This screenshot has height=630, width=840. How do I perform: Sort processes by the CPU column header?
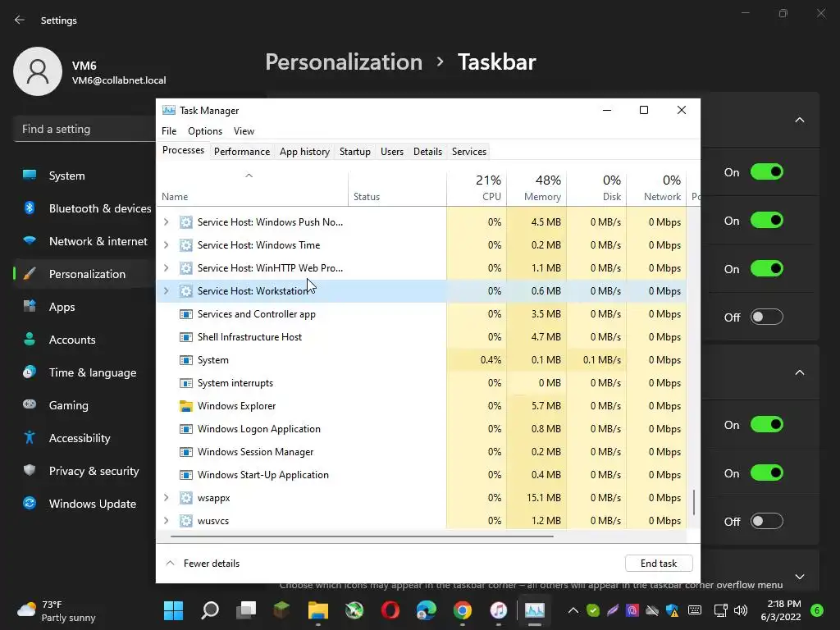click(477, 188)
